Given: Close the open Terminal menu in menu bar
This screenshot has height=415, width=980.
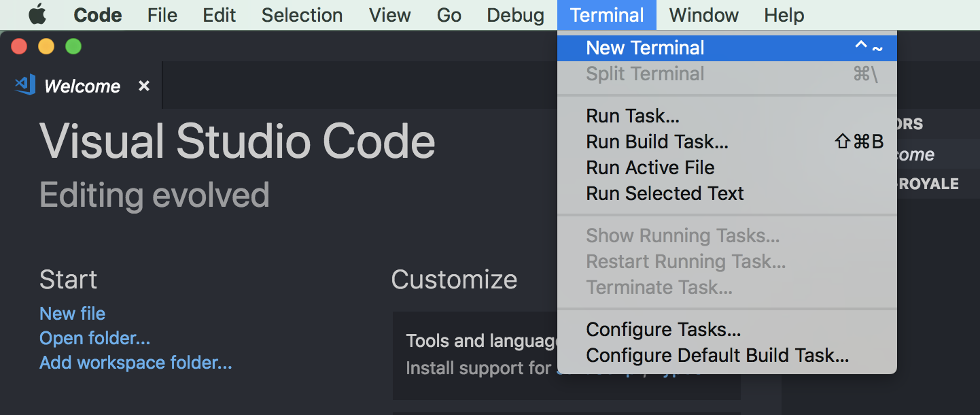Looking at the screenshot, I should pyautogui.click(x=607, y=15).
